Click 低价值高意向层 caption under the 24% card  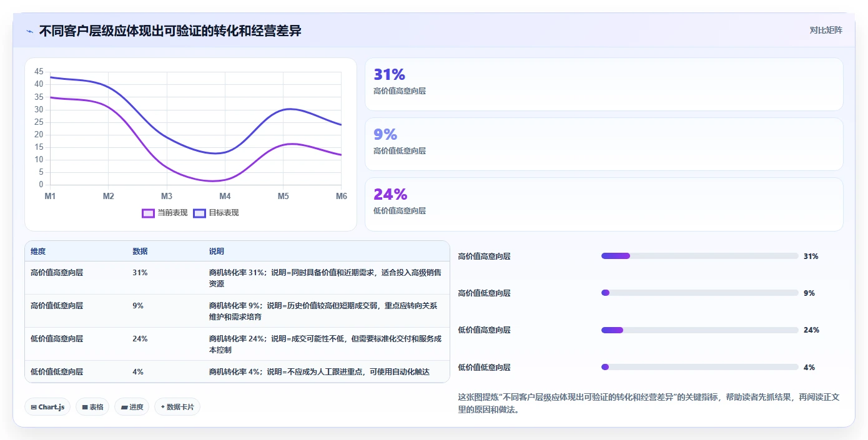pyautogui.click(x=400, y=211)
